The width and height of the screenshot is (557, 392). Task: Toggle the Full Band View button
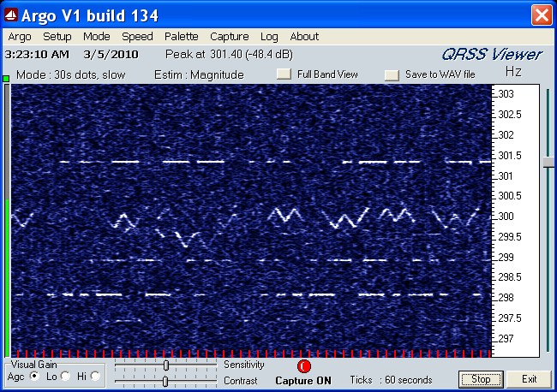tap(284, 74)
